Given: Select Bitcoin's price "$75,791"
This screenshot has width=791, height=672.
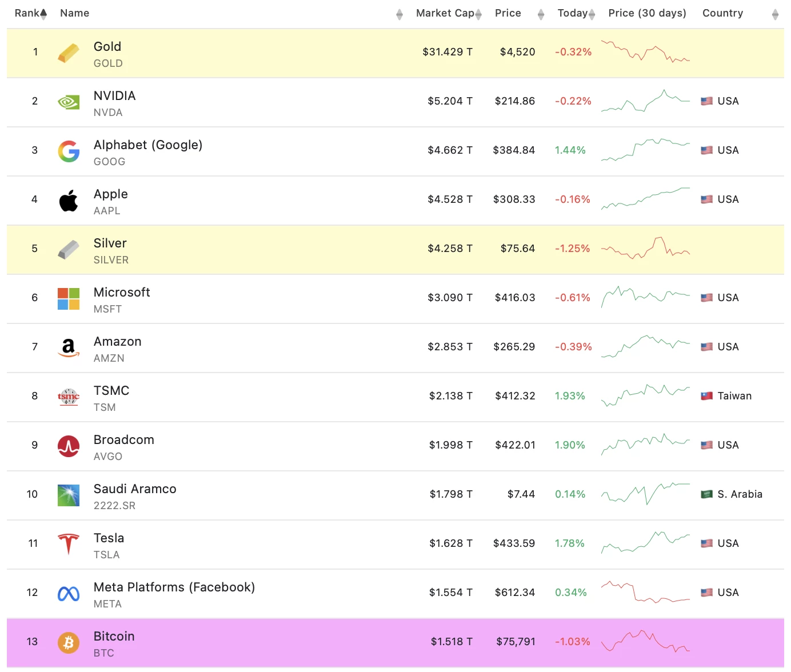Looking at the screenshot, I should click(516, 642).
